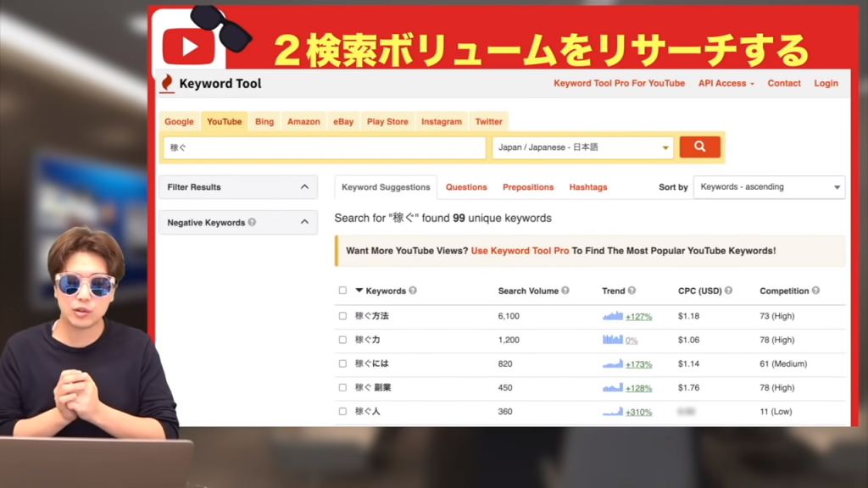Click help icon beside Trend header
The image size is (868, 488).
click(632, 291)
